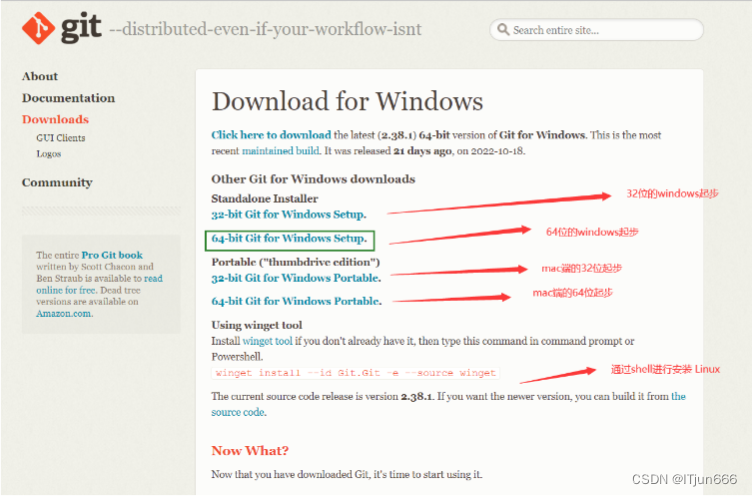Open the Pro Git book link
The image size is (752, 496).
(x=112, y=255)
